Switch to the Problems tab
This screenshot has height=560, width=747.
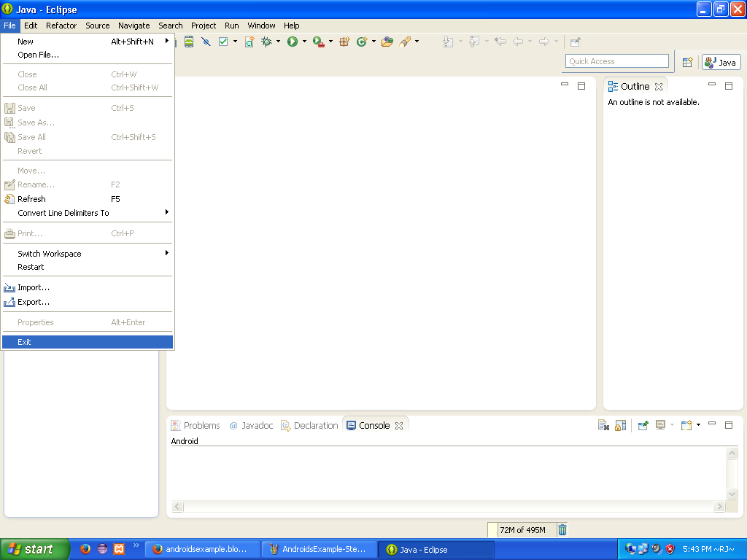(196, 426)
